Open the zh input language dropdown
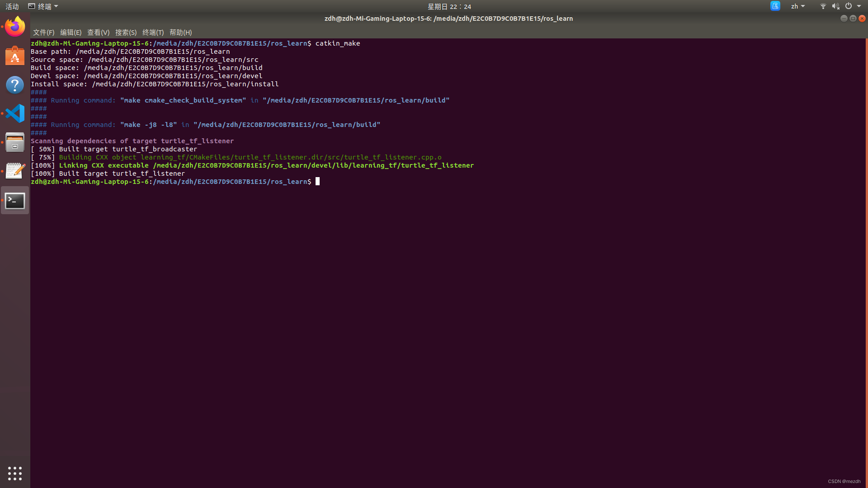This screenshot has width=868, height=488. click(798, 6)
